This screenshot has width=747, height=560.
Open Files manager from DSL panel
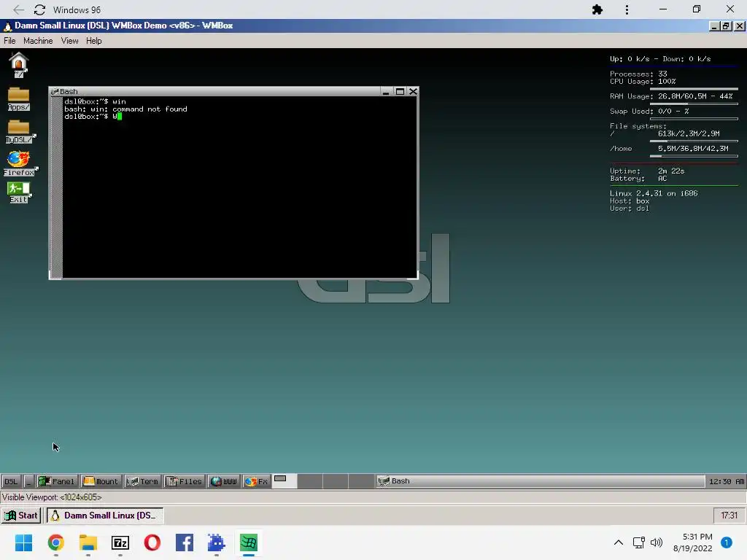point(184,481)
